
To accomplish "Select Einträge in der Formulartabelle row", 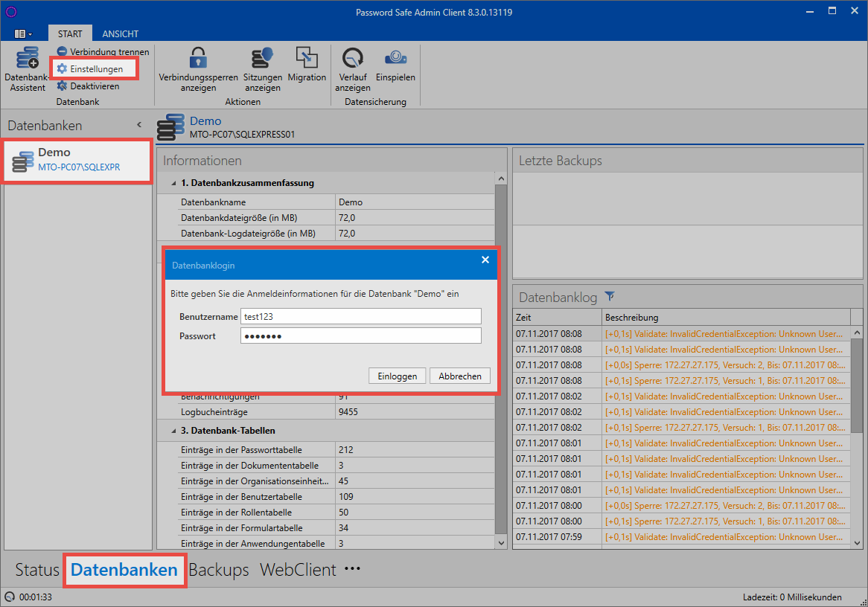I will point(336,528).
